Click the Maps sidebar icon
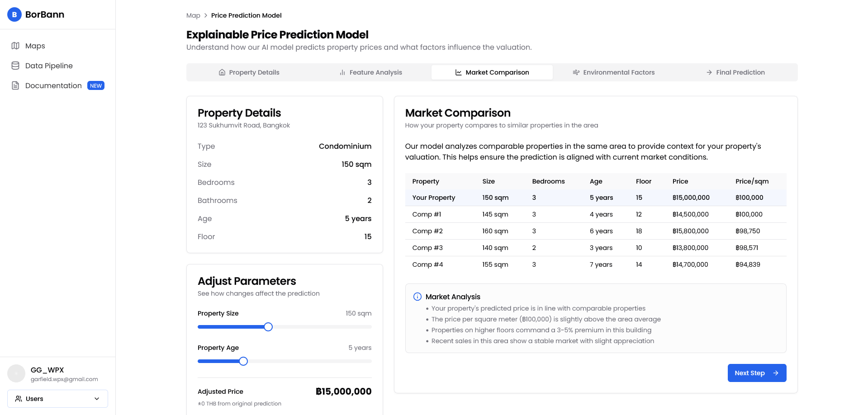 (15, 46)
